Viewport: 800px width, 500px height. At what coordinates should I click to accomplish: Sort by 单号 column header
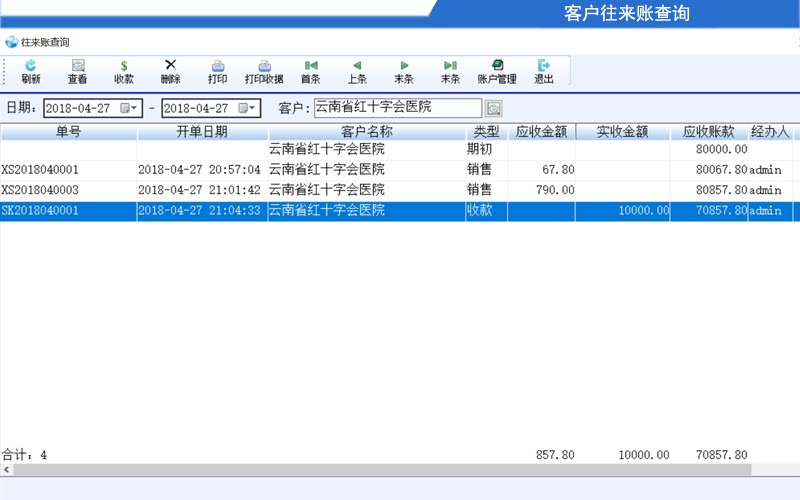[68, 132]
